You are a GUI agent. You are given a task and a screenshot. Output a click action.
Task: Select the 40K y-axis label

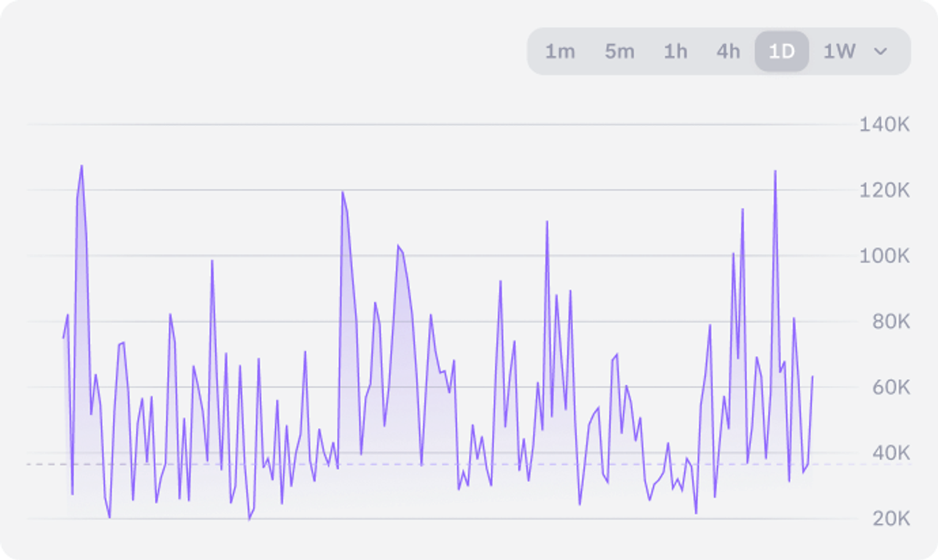890,453
